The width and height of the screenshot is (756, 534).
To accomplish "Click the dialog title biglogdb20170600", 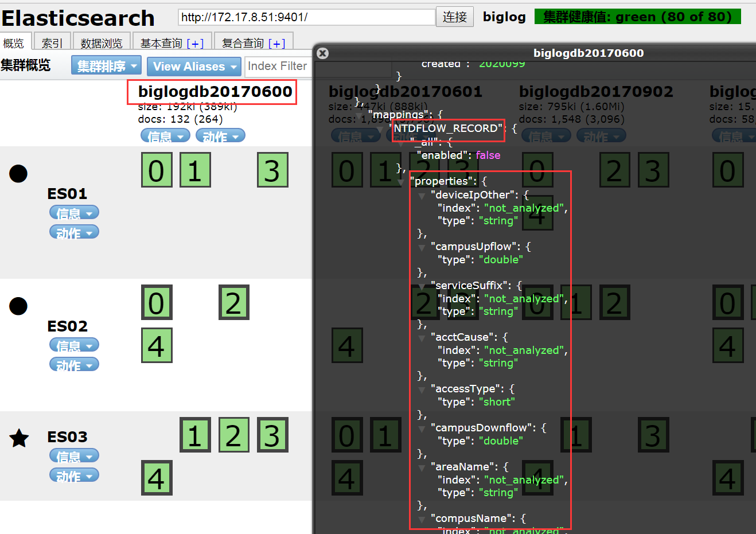I will point(589,53).
